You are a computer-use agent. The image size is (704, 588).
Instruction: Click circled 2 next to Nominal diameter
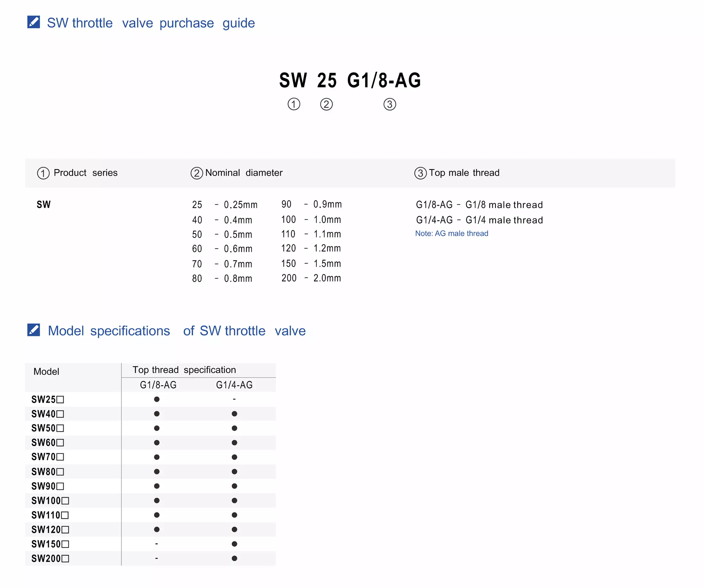pyautogui.click(x=197, y=173)
